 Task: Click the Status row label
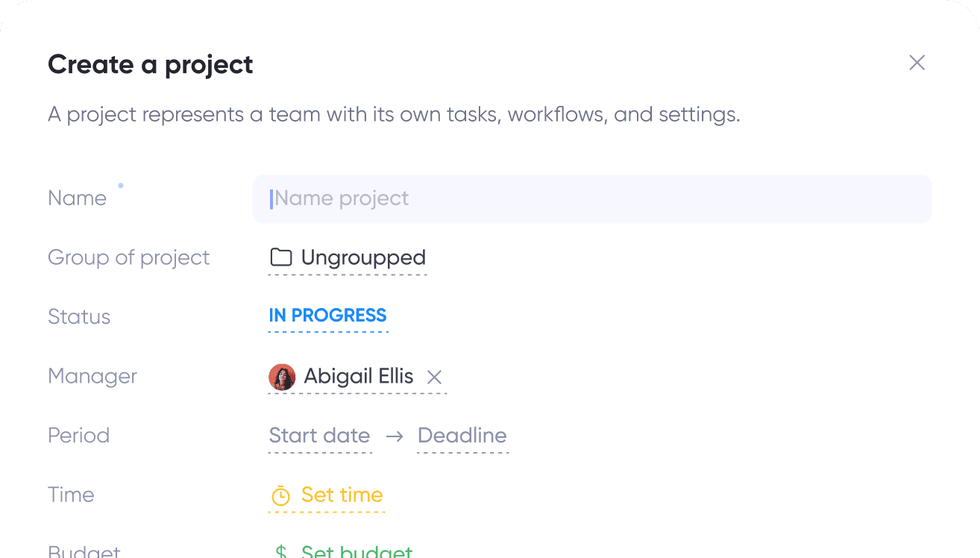coord(79,316)
